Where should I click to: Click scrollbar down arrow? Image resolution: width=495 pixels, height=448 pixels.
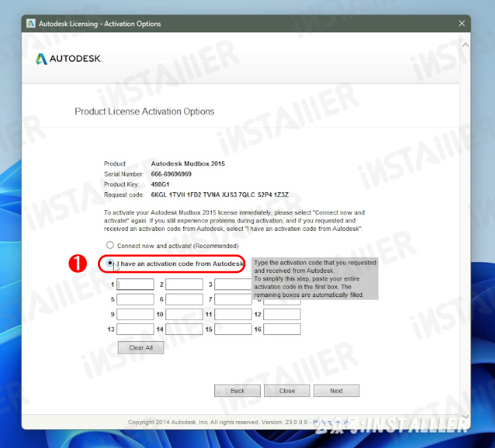tap(465, 416)
